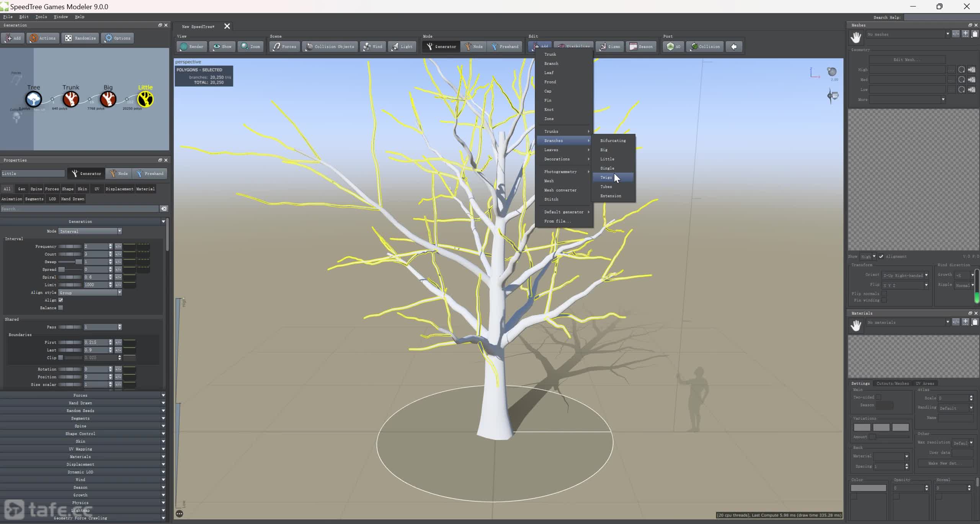This screenshot has width=980, height=524.
Task: Select Twigs in Branches submenu
Action: 613,177
